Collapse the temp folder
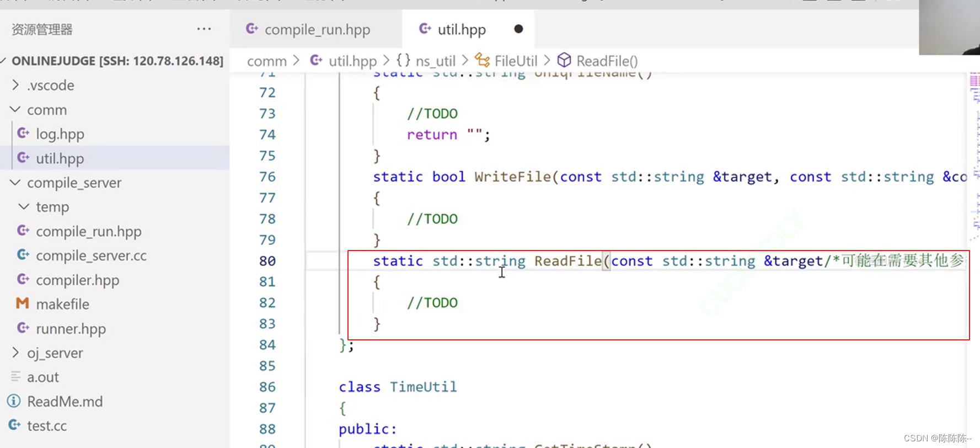Screen dimensions: 980x448 pos(115,207)
